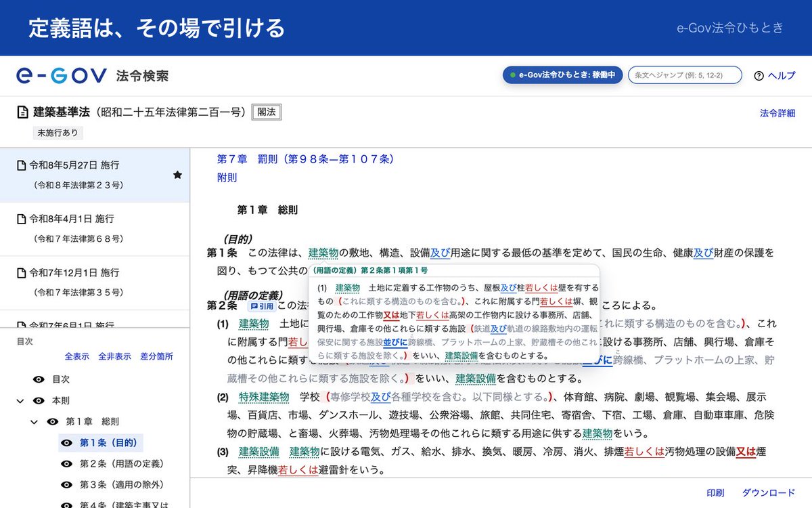
Task: Select 令和8年5月27日 施行 version
Action: tap(95, 175)
